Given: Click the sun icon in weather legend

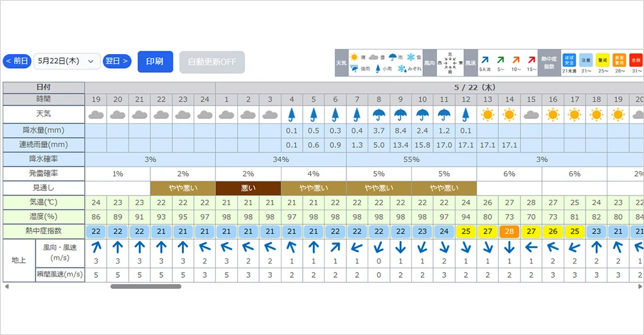Looking at the screenshot, I should 354,57.
